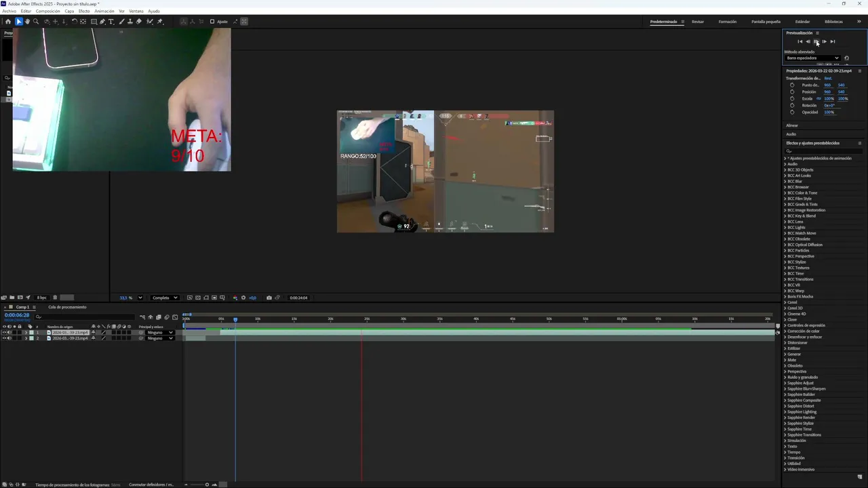Screen dimensions: 868x488
Task: Switch to the Cola de procesamiento tab
Action: point(67,307)
